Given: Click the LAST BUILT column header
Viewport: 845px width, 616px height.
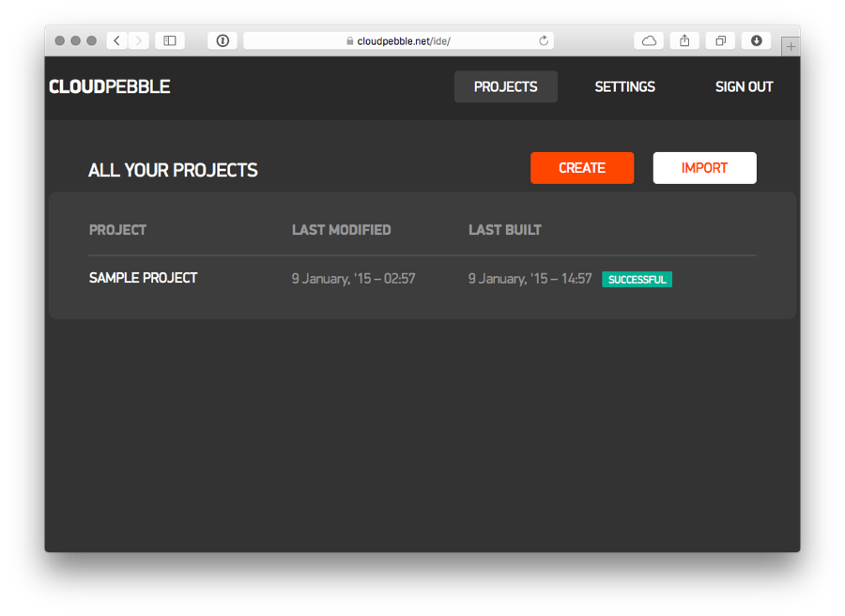Looking at the screenshot, I should 504,230.
